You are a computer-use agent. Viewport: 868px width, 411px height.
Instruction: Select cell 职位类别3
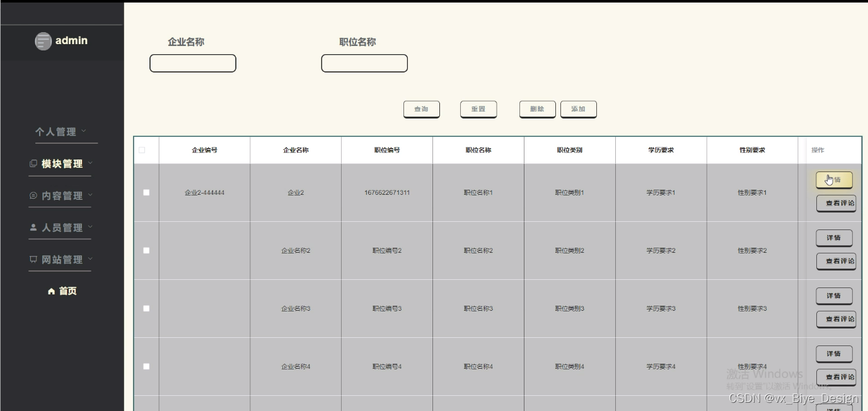[x=570, y=308]
